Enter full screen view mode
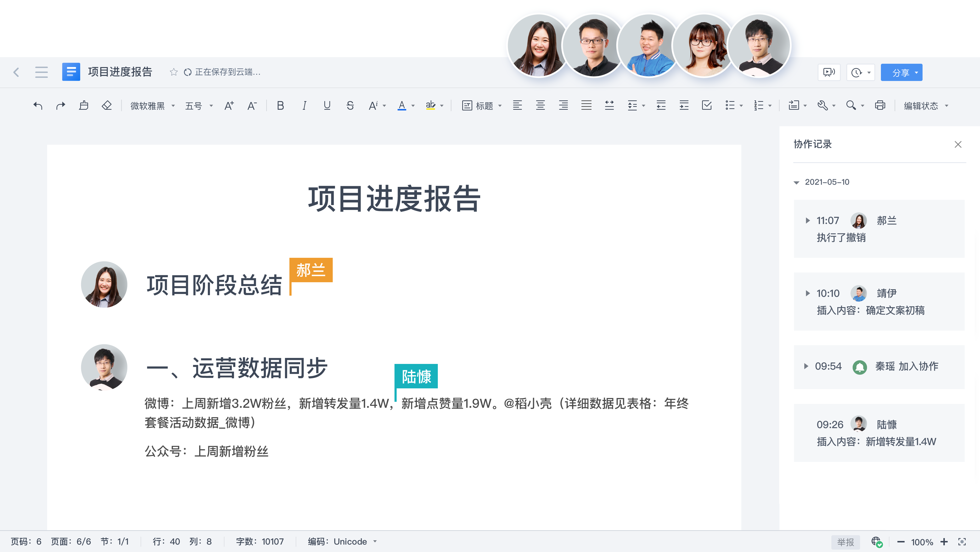This screenshot has width=980, height=552. (962, 542)
